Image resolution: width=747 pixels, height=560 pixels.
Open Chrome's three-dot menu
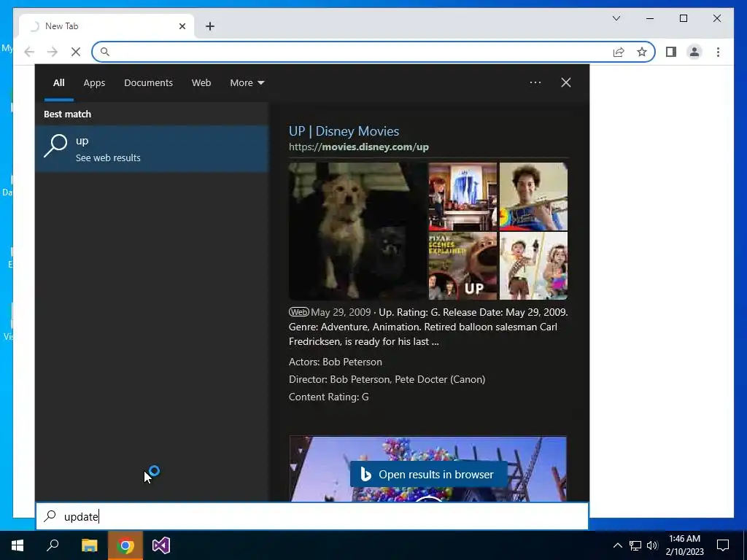click(718, 52)
